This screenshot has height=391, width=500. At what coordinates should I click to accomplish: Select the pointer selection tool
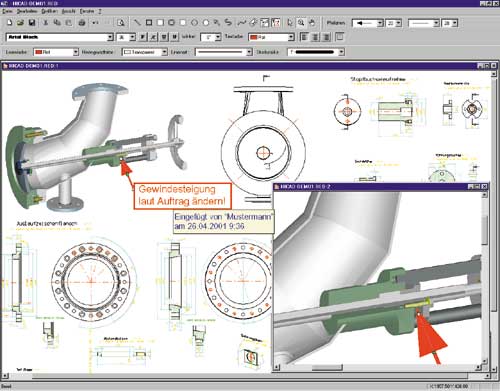(x=290, y=23)
